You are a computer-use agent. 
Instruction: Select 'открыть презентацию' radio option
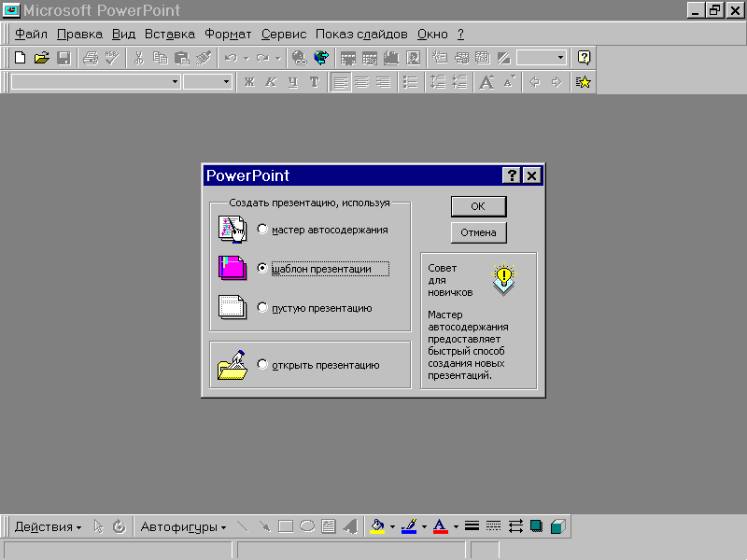click(262, 364)
